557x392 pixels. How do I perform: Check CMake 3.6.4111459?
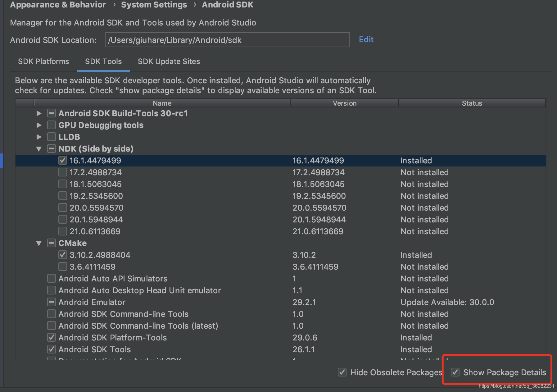point(63,267)
